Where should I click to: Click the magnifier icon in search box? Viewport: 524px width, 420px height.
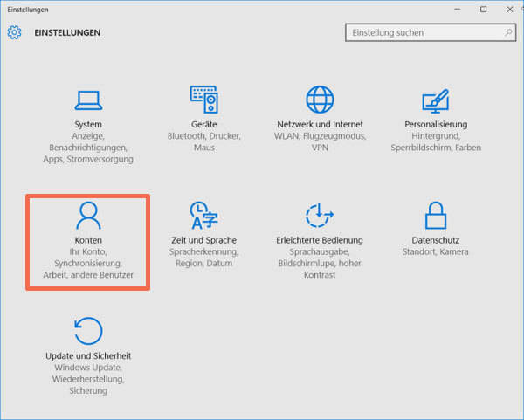[508, 32]
